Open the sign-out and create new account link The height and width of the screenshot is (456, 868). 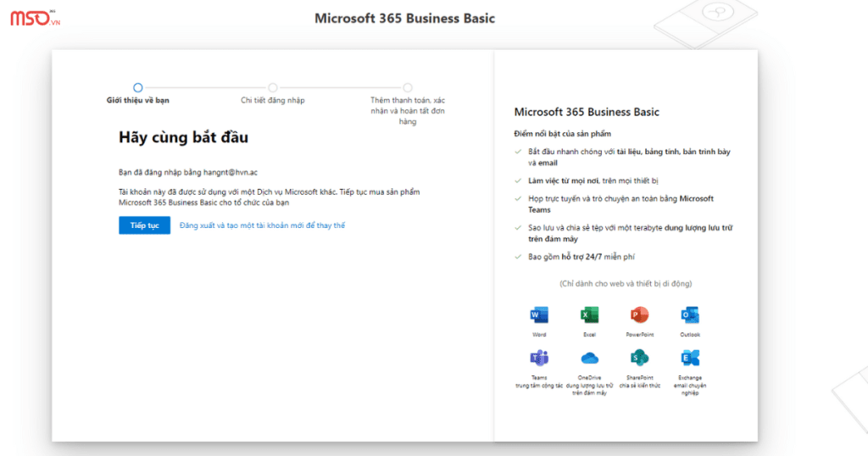262,225
